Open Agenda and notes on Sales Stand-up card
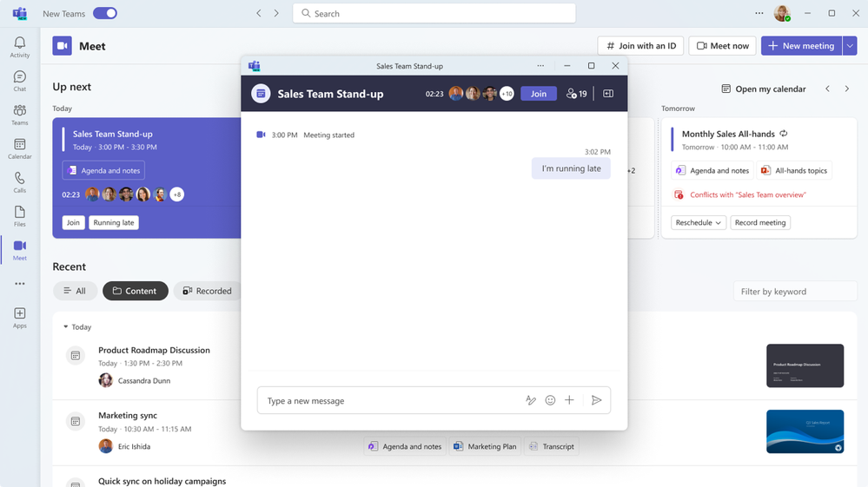 [103, 170]
